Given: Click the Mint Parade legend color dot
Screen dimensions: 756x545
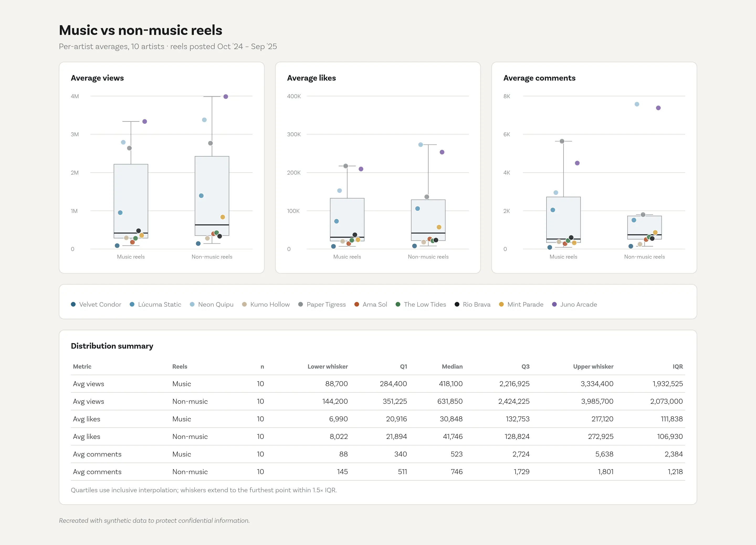Looking at the screenshot, I should (501, 304).
